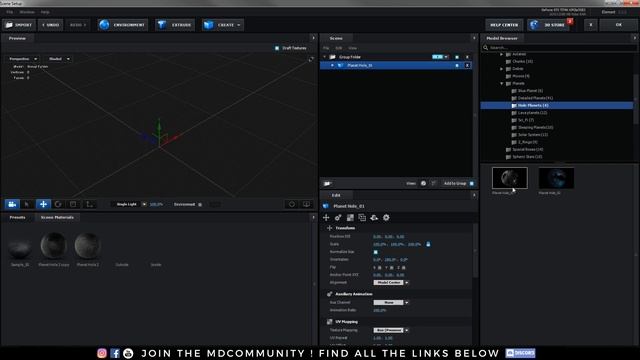Collapse the Planets folder in Model Browser
Screen dimensions: 640x360
502,84
